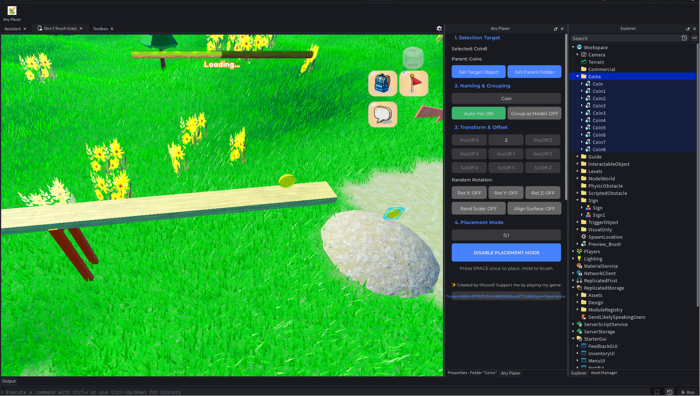Select the SendLikelySpeakingUsers script icon
This screenshot has height=396, width=700.
[583, 317]
